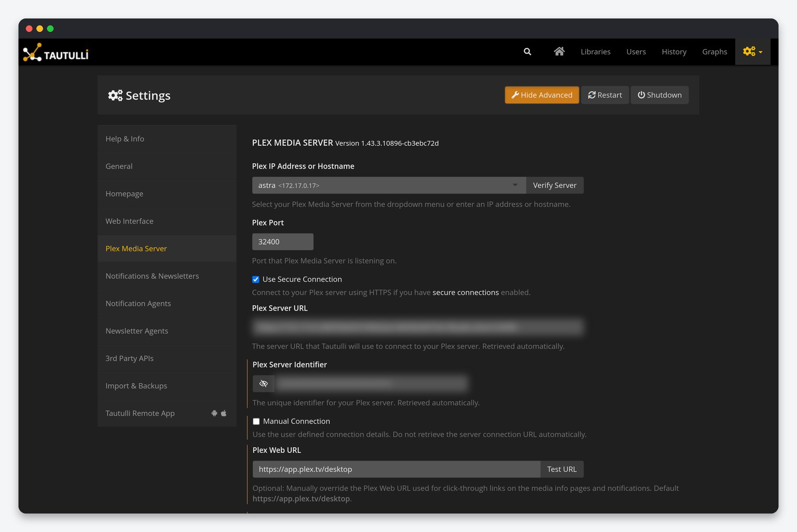Select the Help & Info settings tab
Image resolution: width=797 pixels, height=532 pixels.
[167, 139]
